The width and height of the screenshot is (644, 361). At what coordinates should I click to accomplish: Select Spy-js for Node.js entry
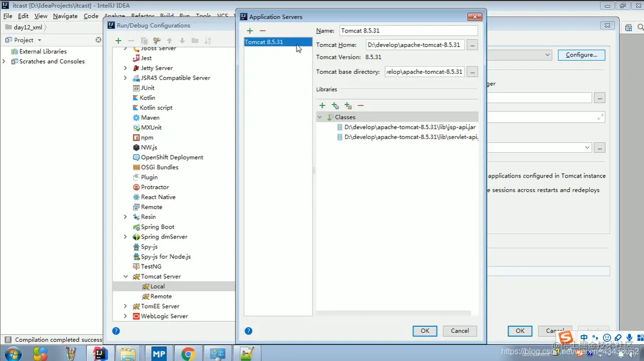pos(166,257)
